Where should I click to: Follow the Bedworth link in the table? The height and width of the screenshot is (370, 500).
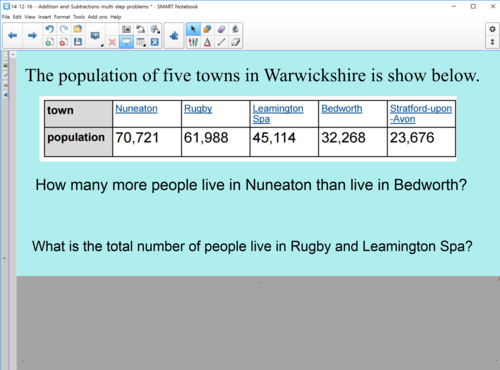(x=342, y=109)
